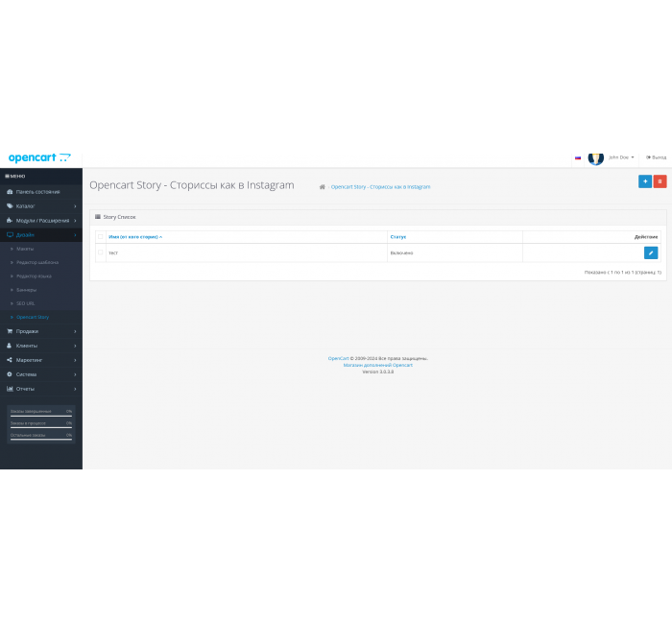
Task: Click the Маркетинг share icon
Action: 10,360
